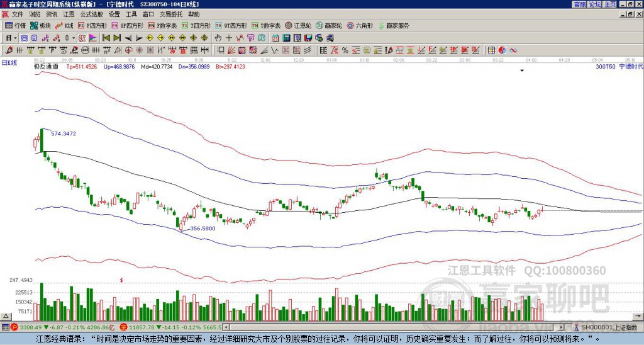Click the circled-minus drawing tool

[x=85, y=50]
